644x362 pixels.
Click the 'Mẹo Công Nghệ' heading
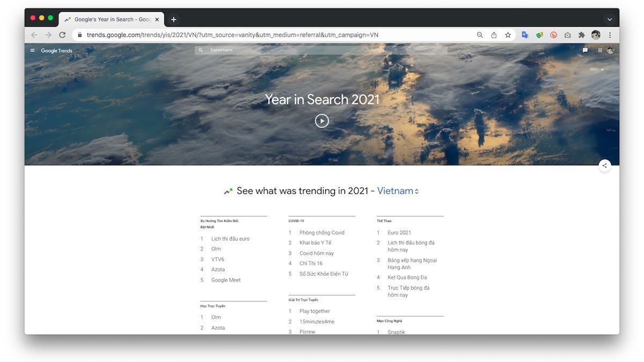pos(390,321)
